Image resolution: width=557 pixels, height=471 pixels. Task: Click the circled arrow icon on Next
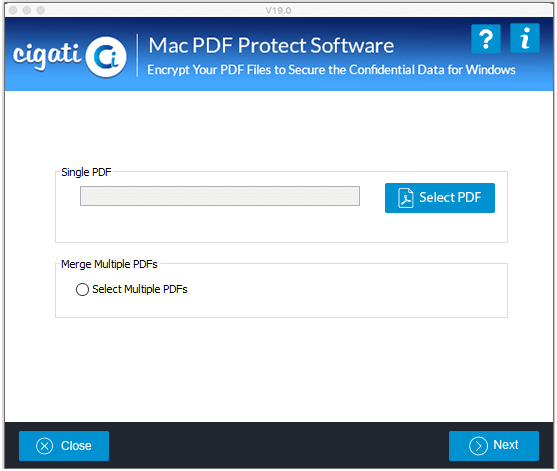click(478, 446)
